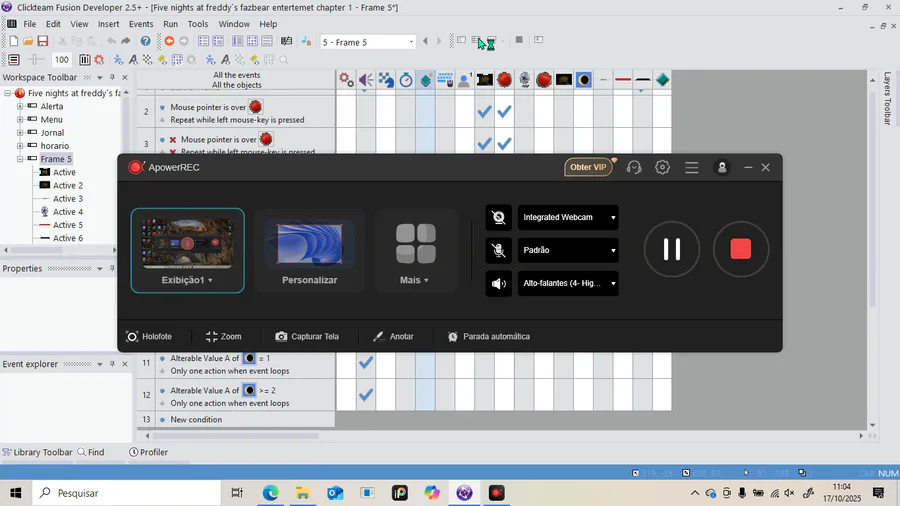Click the Obter VIP button
This screenshot has width=900, height=506.
coord(588,168)
